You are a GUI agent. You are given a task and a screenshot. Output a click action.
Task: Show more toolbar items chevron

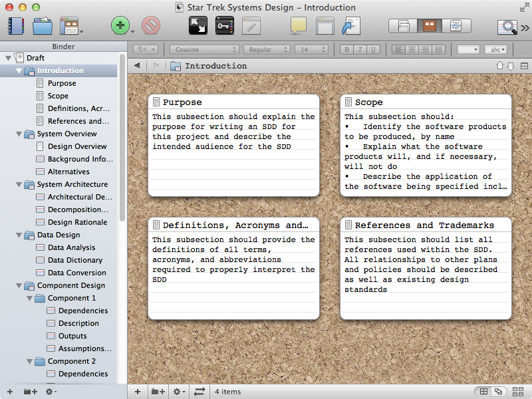pyautogui.click(x=525, y=28)
